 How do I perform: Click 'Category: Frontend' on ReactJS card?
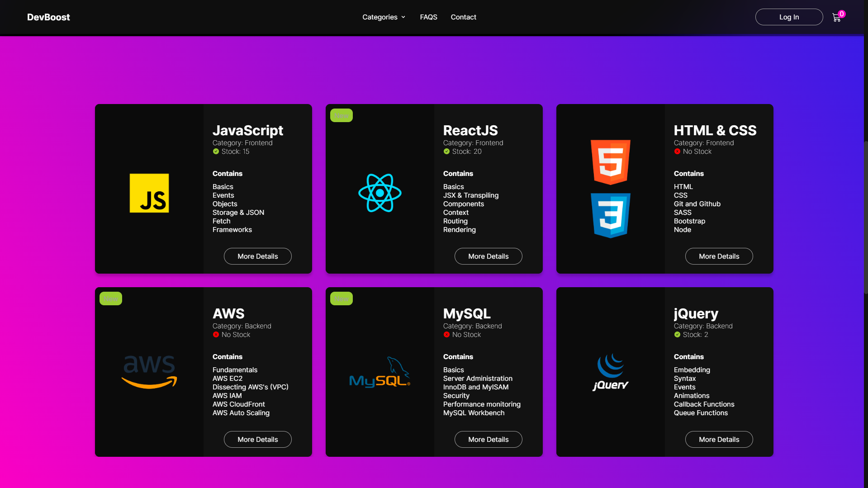[473, 143]
